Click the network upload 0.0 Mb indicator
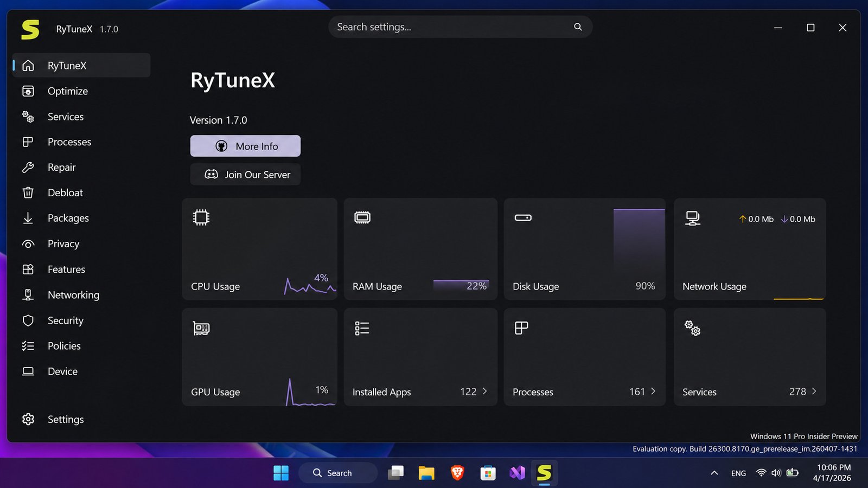 coord(756,219)
